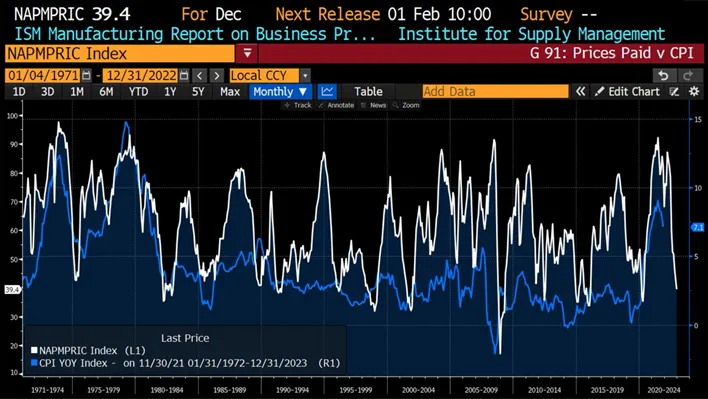Select the line chart type icon
Screen dimensions: 708x399
[327, 92]
